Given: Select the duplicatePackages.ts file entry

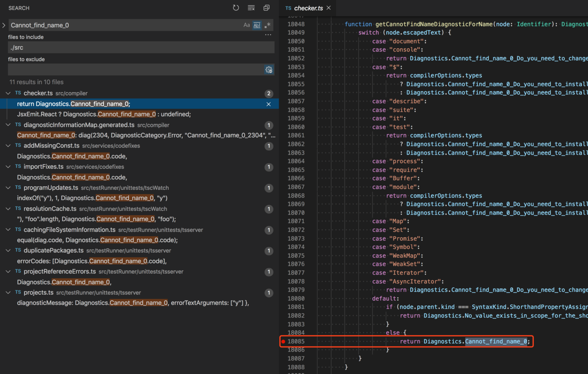Looking at the screenshot, I should 54,251.
